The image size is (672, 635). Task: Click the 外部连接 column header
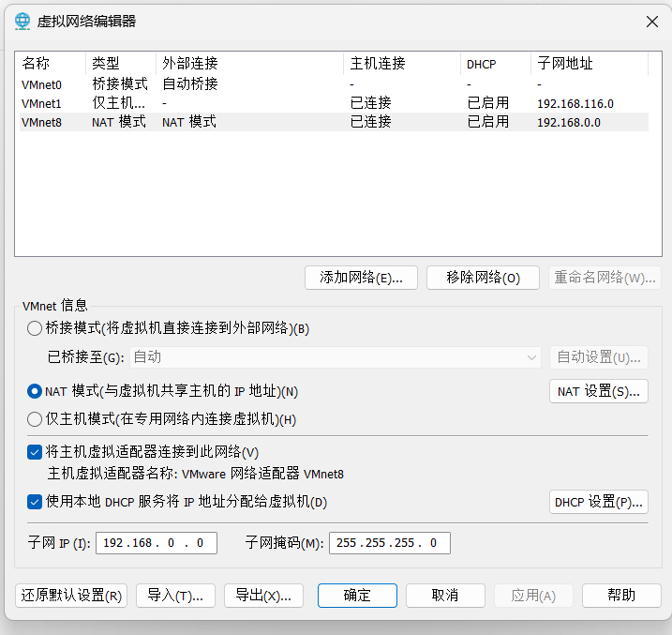[250, 64]
